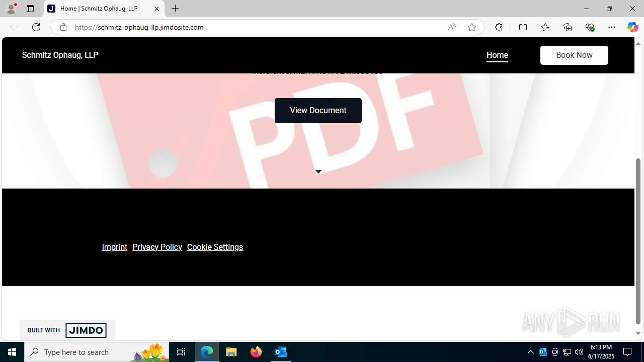Click the page vertical scrollbar thumb

click(638, 240)
